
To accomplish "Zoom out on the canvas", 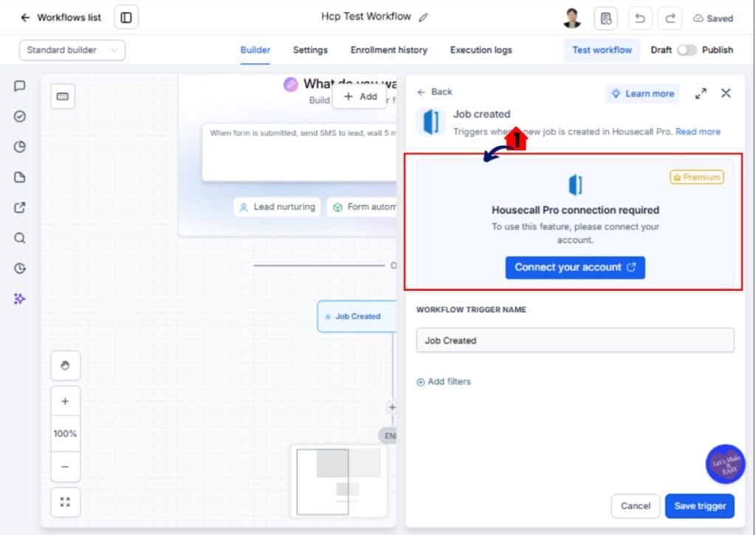I will [65, 466].
